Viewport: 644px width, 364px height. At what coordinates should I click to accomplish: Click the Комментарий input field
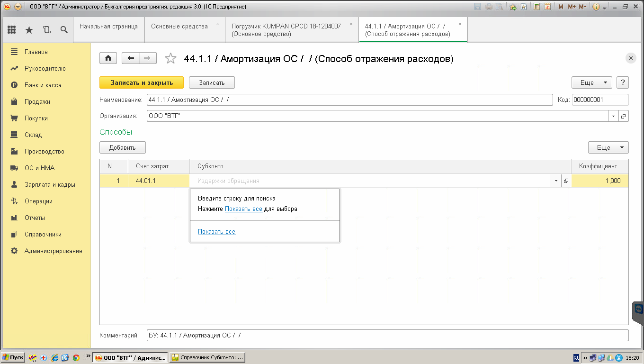coord(388,335)
